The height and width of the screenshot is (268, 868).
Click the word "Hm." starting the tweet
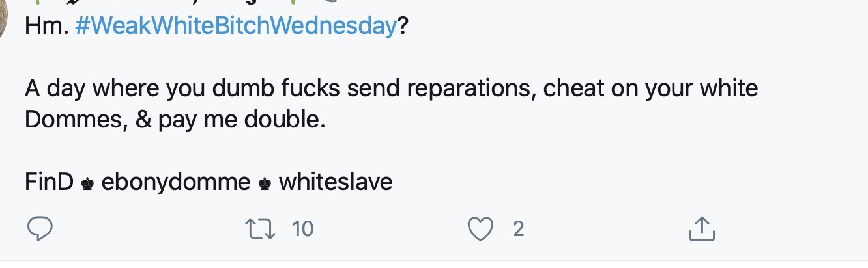pyautogui.click(x=46, y=27)
